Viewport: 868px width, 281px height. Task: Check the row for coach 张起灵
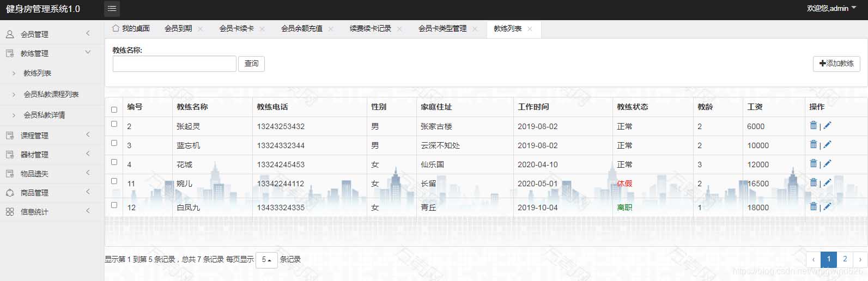(x=114, y=124)
